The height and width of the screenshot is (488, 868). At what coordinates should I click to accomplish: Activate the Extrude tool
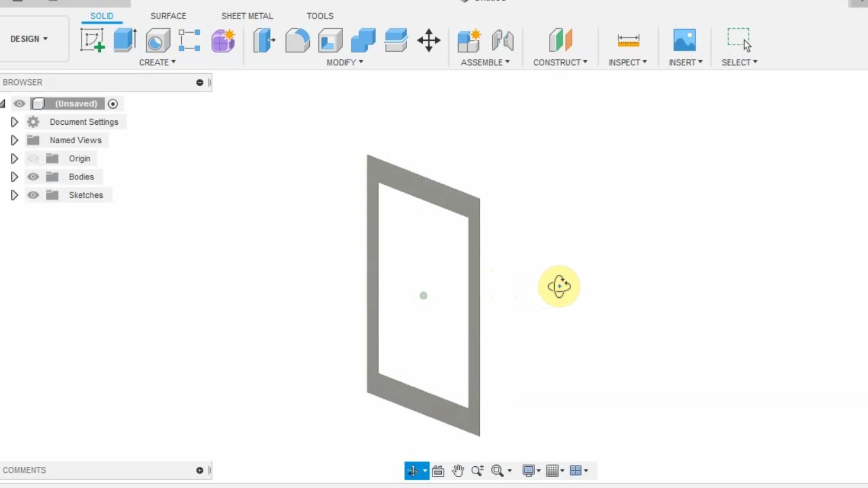pos(123,40)
